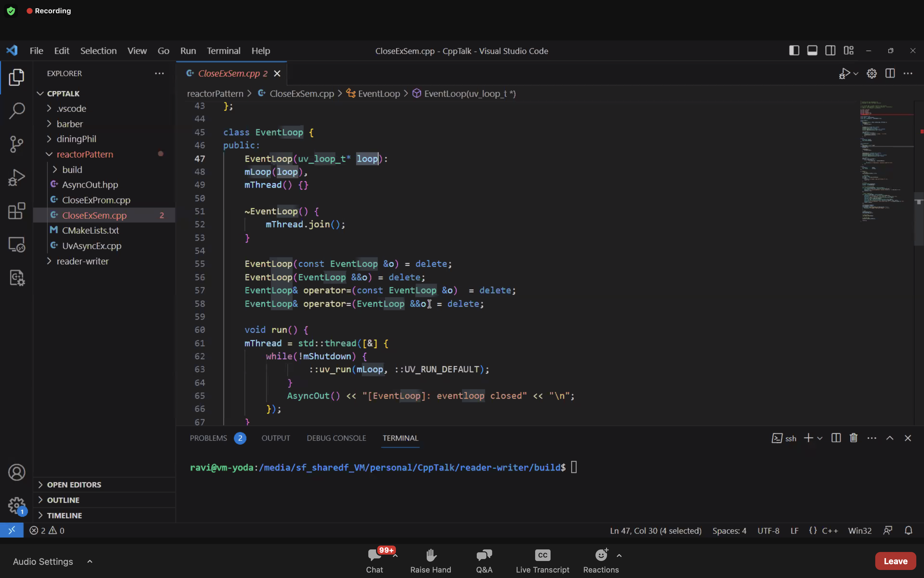This screenshot has height=578, width=924.
Task: Toggle Primary Side Bar visibility
Action: tap(794, 50)
